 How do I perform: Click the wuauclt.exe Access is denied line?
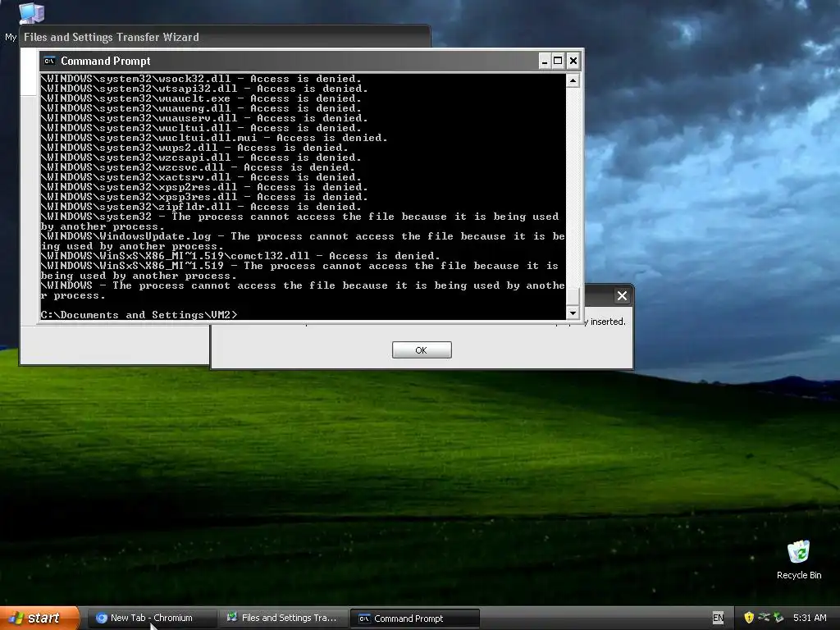(x=201, y=98)
